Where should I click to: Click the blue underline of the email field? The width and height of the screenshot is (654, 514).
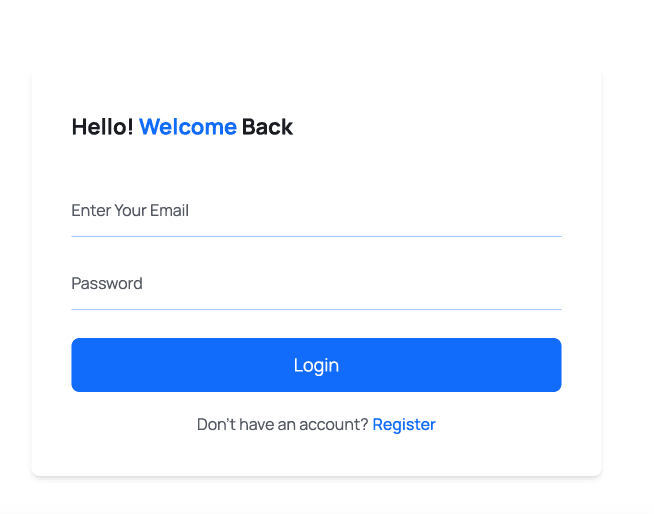316,236
